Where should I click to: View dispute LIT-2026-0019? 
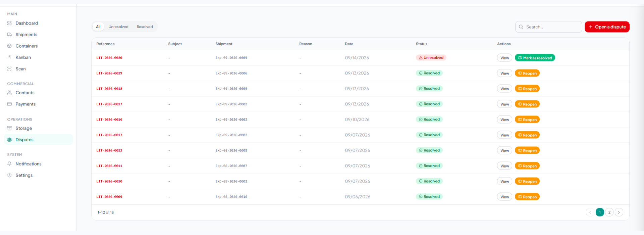click(x=504, y=73)
